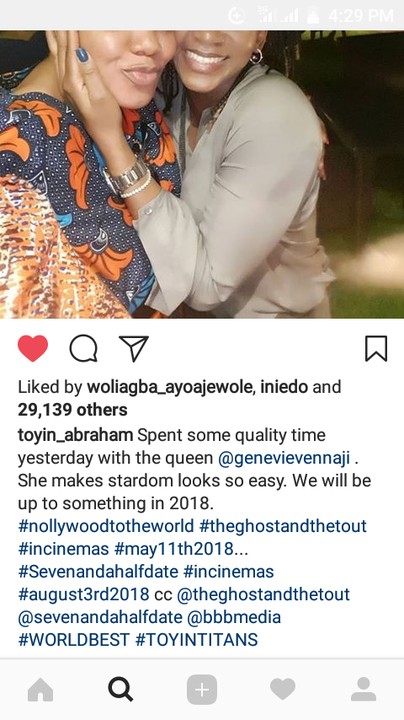Go to the Home feed tab
The width and height of the screenshot is (404, 720).
point(40,690)
